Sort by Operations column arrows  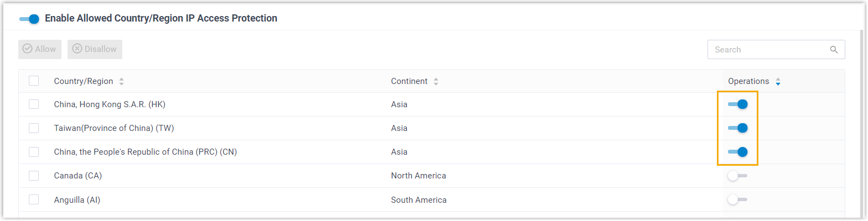click(778, 82)
